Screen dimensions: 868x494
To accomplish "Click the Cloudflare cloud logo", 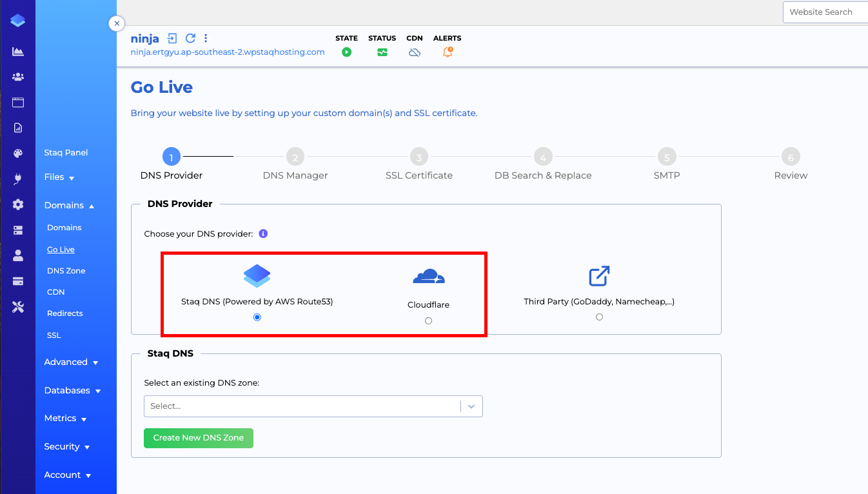I will point(429,277).
